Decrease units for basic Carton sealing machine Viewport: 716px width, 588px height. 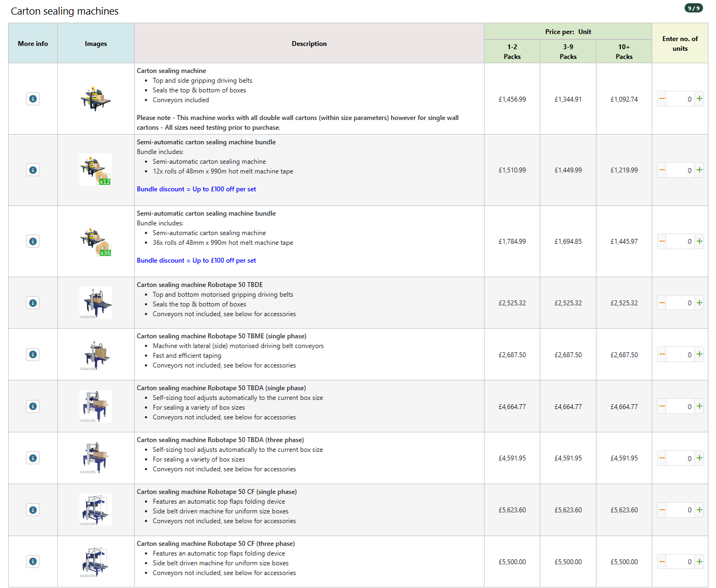pyautogui.click(x=662, y=99)
